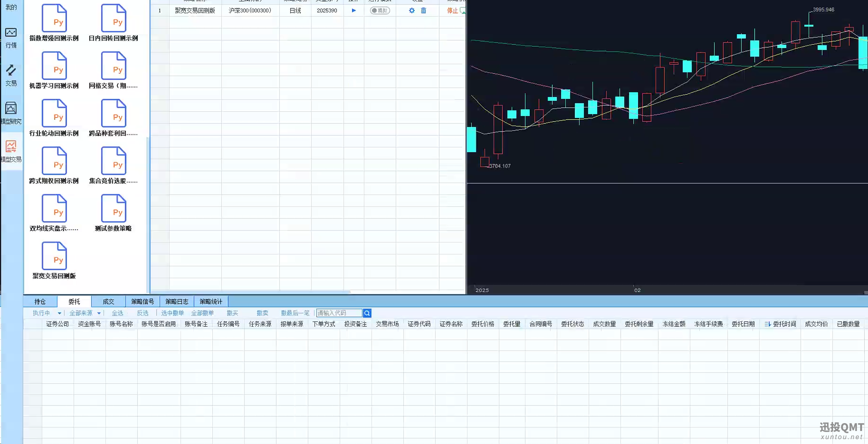Viewport: 868px width, 444px height.
Task: Switch to the 委托 tab
Action: coord(74,301)
